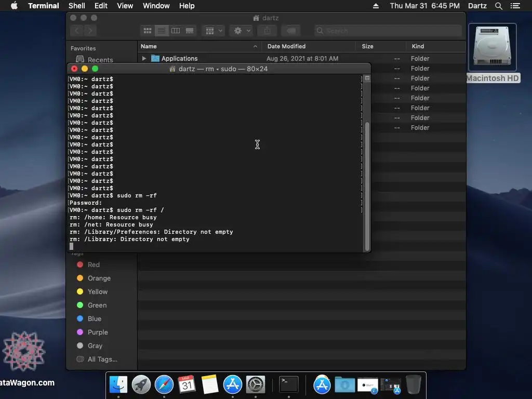Open Notes from the Dock
The height and width of the screenshot is (399, 532).
click(210, 385)
